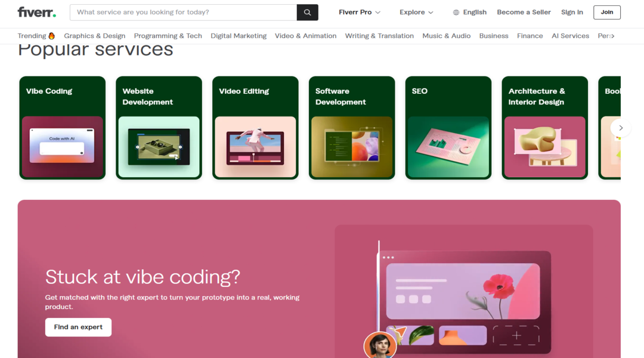Open Music & Audio category
Screen dimensions: 644x358
coord(447,36)
